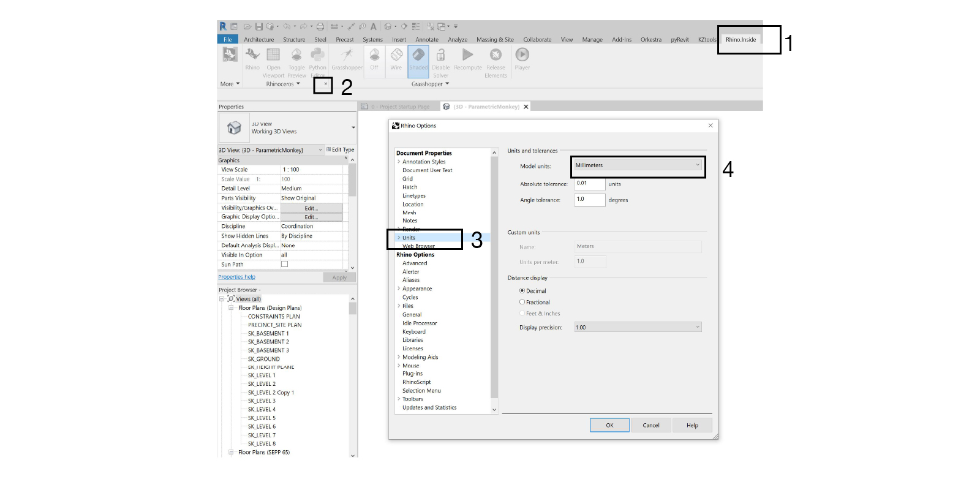Open the Architecture ribbon tab
The height and width of the screenshot is (490, 980).
pyautogui.click(x=258, y=40)
